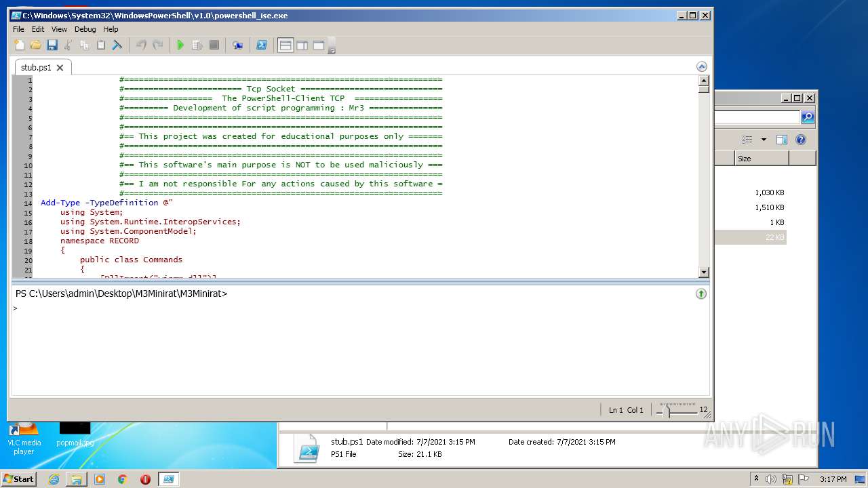Show the script pane on the right
The width and height of the screenshot is (868, 488).
(302, 45)
